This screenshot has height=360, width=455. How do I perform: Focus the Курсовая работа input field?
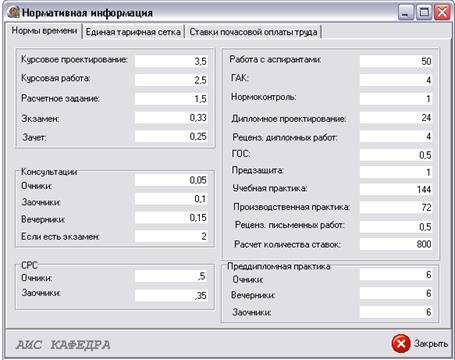(x=171, y=80)
